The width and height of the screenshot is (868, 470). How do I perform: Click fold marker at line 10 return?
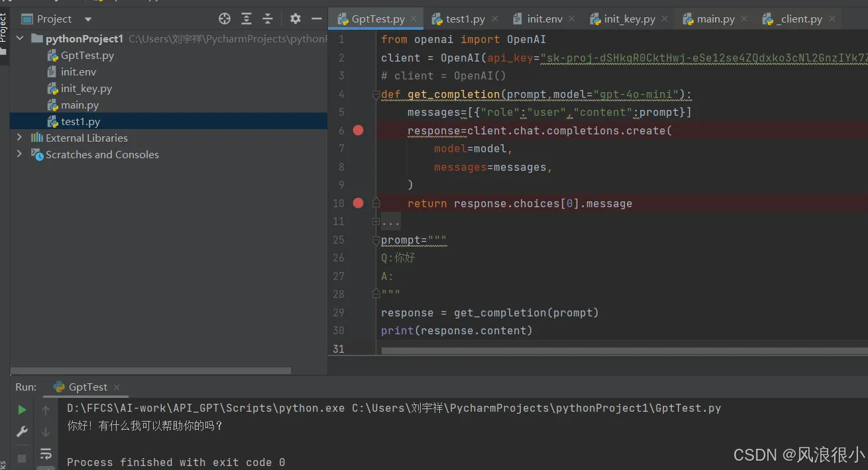376,203
